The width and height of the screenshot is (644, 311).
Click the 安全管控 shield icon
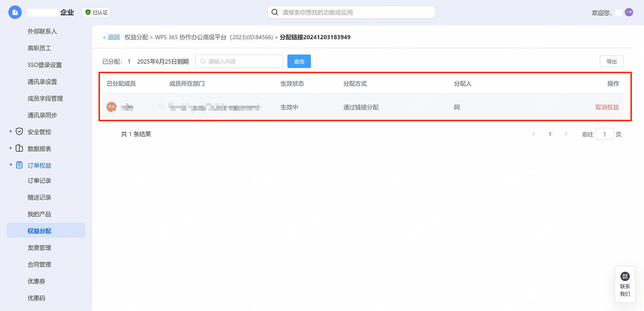point(19,131)
